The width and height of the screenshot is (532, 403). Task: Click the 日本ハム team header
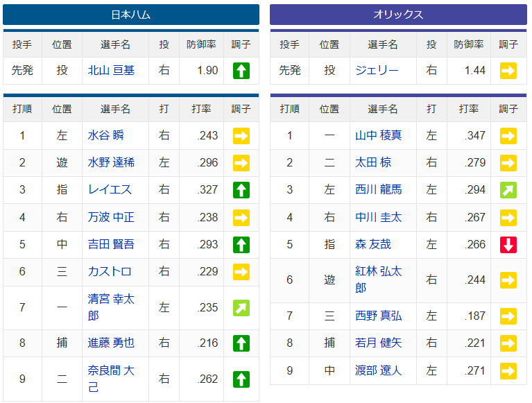(131, 15)
